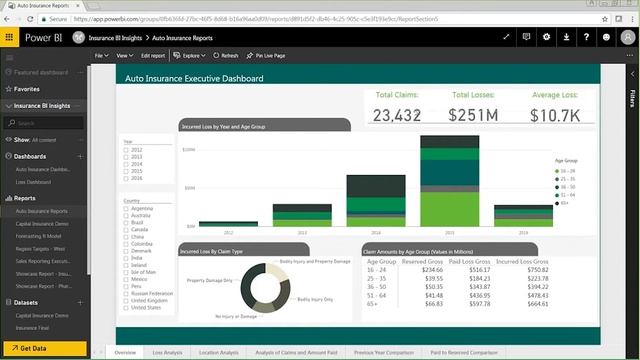Open the user profile avatar
The height and width of the screenshot is (360, 640).
point(628,37)
